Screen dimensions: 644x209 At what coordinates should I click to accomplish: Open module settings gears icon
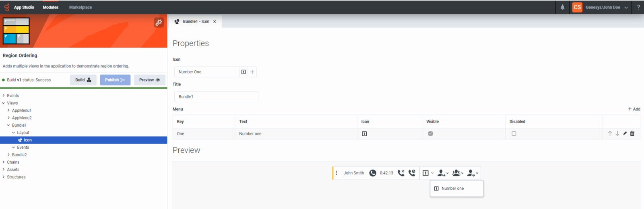[159, 23]
